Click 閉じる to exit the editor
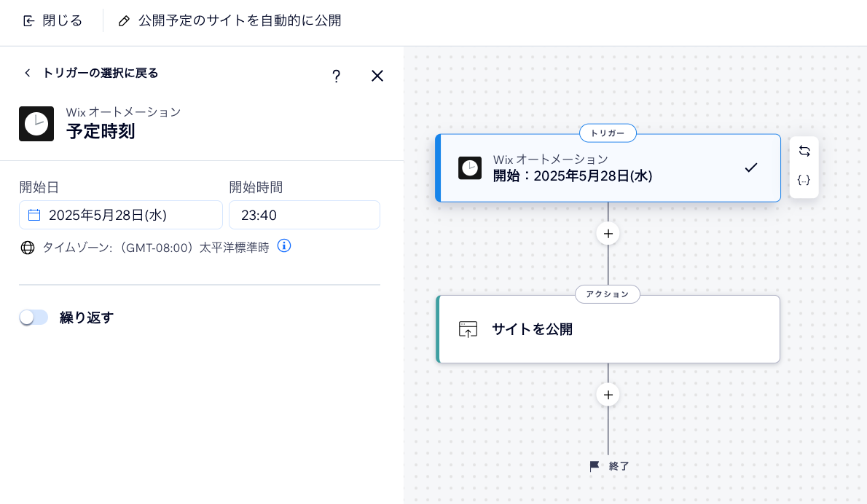 51,20
